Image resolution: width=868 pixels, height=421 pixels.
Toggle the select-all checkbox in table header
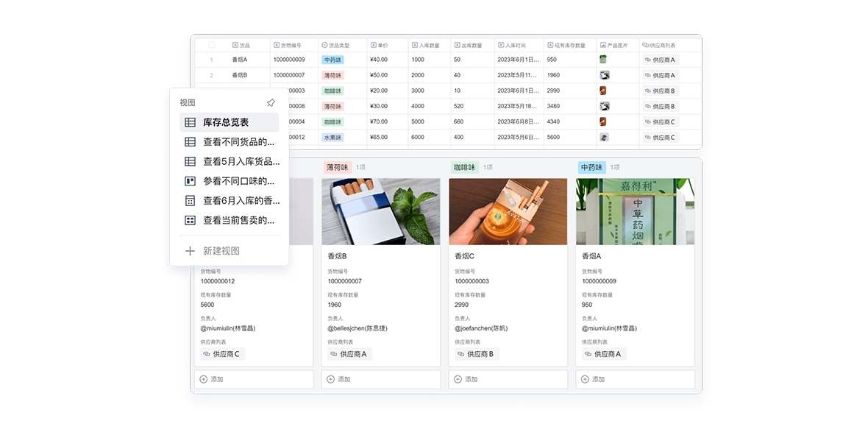point(212,45)
